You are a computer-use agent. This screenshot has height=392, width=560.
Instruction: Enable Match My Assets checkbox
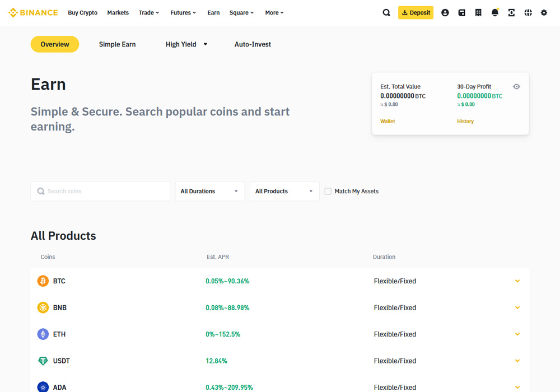(328, 192)
